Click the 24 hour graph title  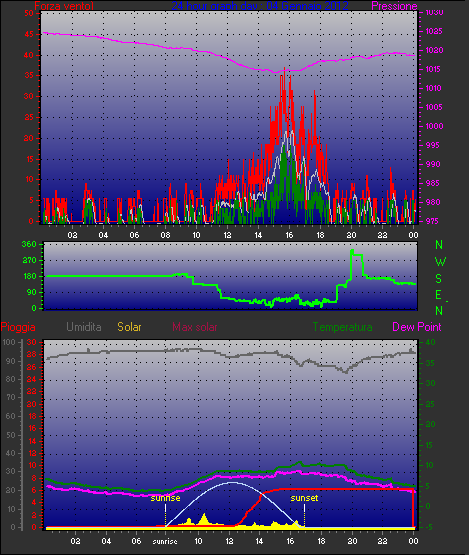260,6
